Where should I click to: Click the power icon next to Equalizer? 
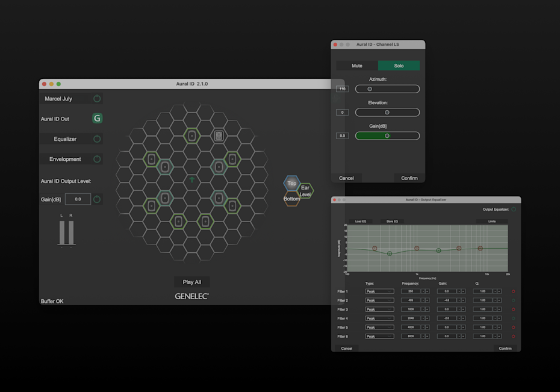(97, 138)
